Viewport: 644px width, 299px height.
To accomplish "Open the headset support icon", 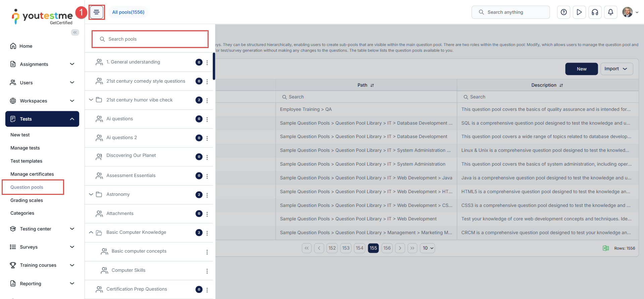I will 595,12.
